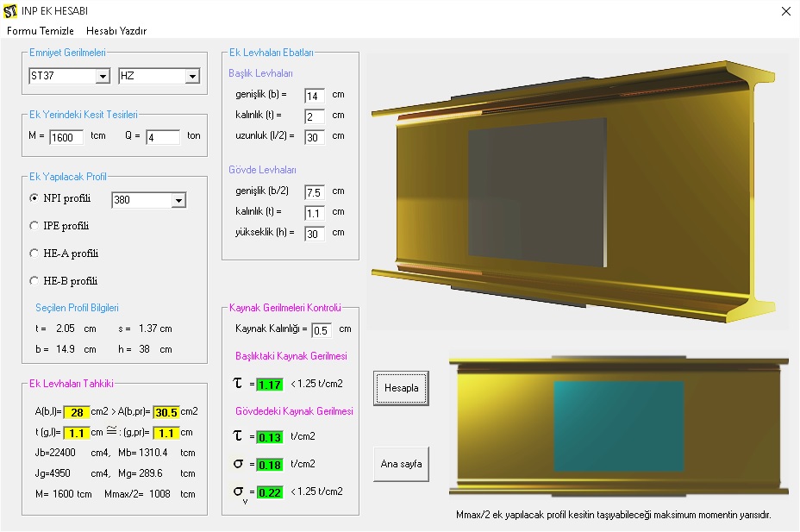Click the 3D perspective beam splice image

[x=577, y=190]
